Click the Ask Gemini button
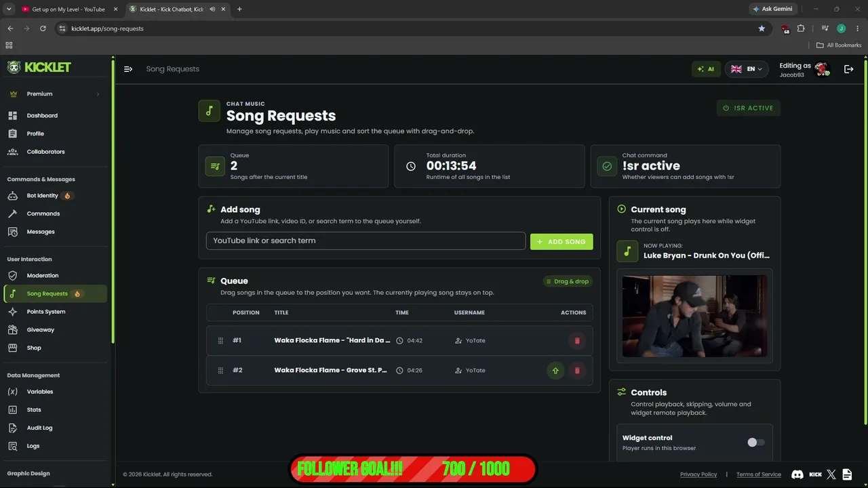 click(x=772, y=9)
